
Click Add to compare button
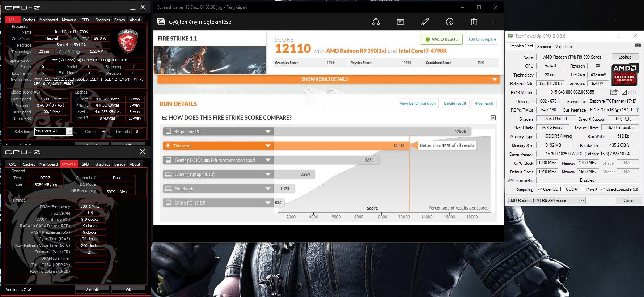click(482, 39)
